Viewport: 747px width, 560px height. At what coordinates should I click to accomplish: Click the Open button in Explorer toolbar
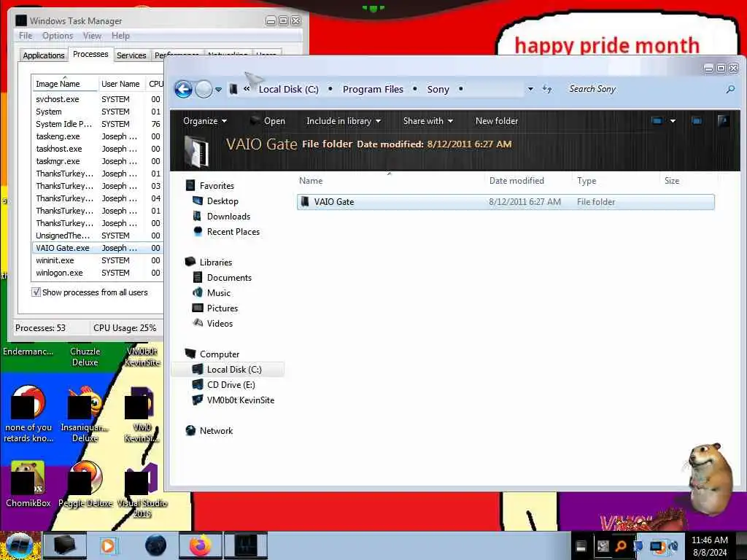tap(268, 121)
